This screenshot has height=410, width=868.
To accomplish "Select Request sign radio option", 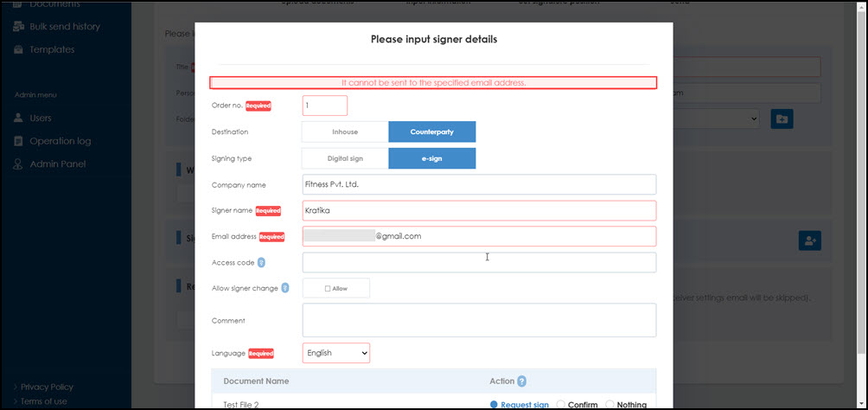I will click(x=495, y=405).
